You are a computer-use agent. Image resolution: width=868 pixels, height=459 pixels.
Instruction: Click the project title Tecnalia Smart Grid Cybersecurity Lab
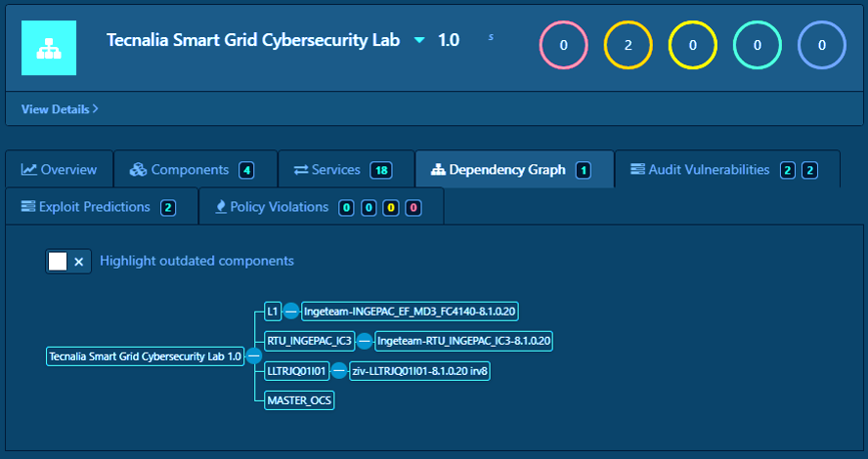click(x=253, y=40)
